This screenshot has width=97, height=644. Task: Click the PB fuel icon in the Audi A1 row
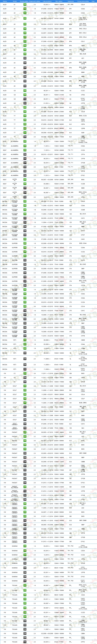[x=25, y=4]
